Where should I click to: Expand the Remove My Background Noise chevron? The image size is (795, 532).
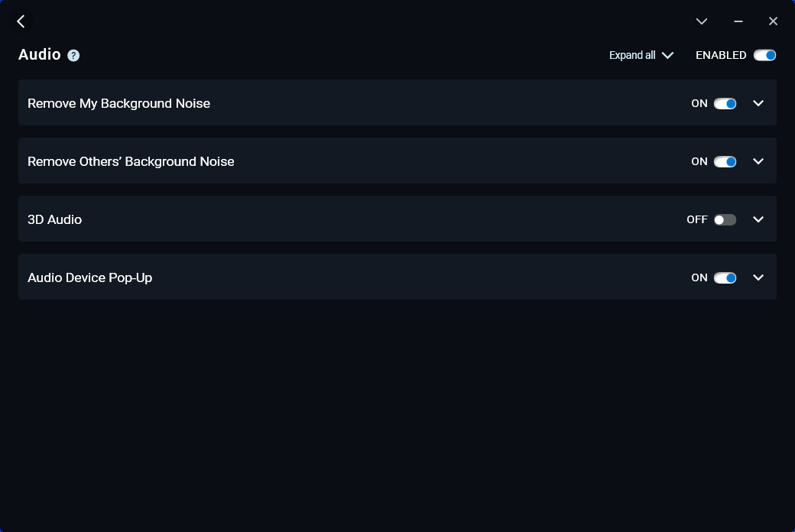point(758,103)
